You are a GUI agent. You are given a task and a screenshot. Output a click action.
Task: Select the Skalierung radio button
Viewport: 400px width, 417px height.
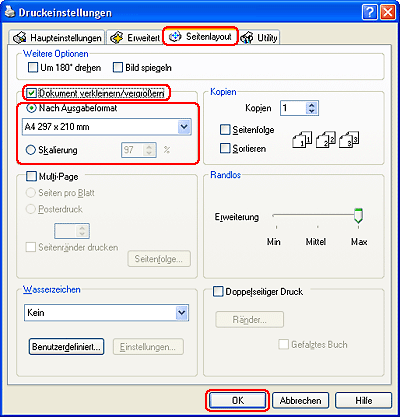[x=30, y=150]
